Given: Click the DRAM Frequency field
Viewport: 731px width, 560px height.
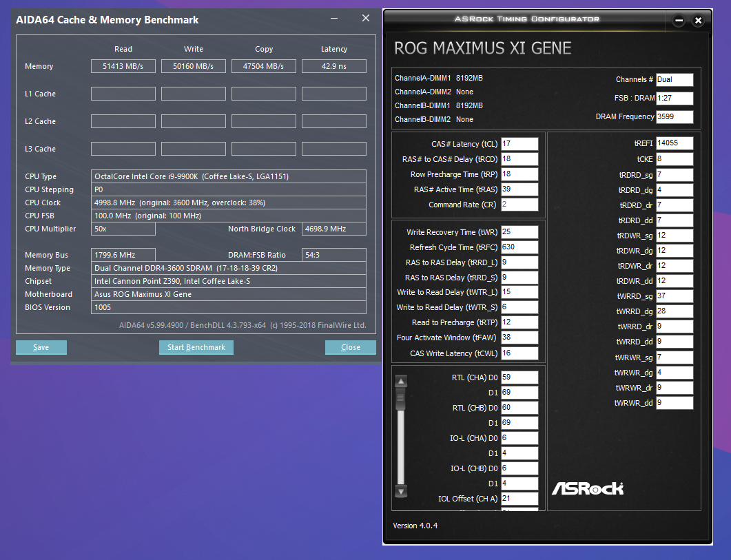Looking at the screenshot, I should [x=675, y=117].
